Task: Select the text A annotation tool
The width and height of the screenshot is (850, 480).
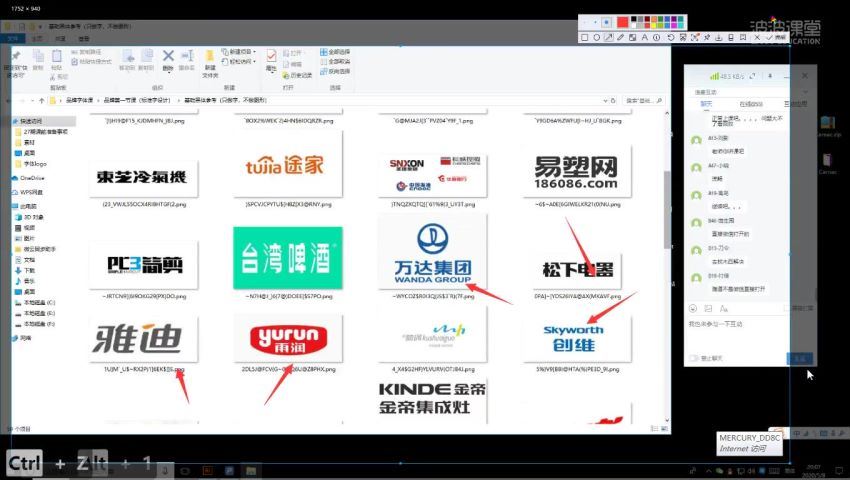Action: [645, 37]
